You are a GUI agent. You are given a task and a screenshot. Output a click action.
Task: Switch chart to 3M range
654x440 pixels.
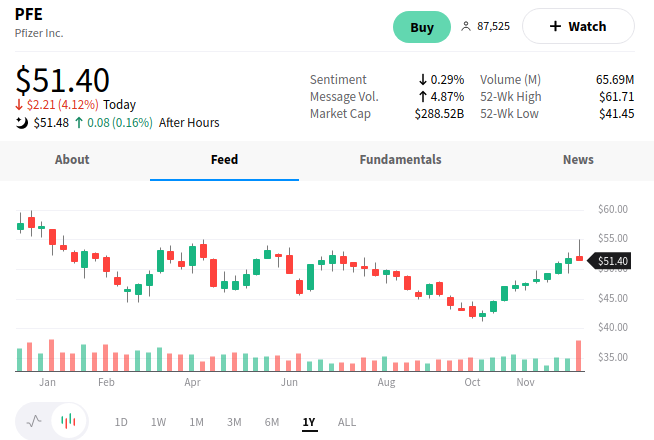coord(234,422)
